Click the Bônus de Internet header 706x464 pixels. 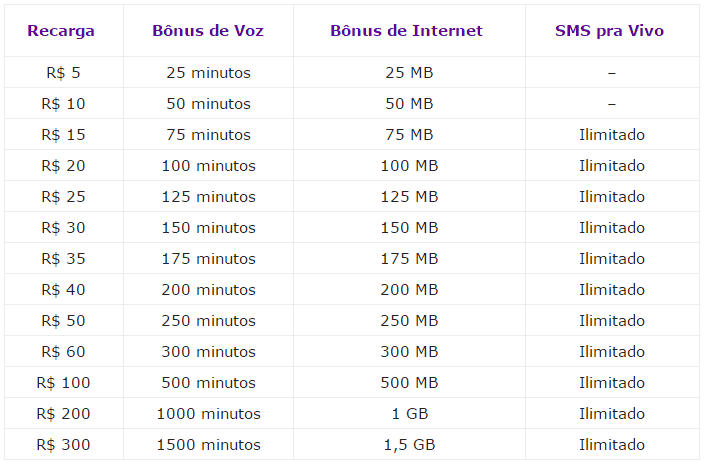407,31
